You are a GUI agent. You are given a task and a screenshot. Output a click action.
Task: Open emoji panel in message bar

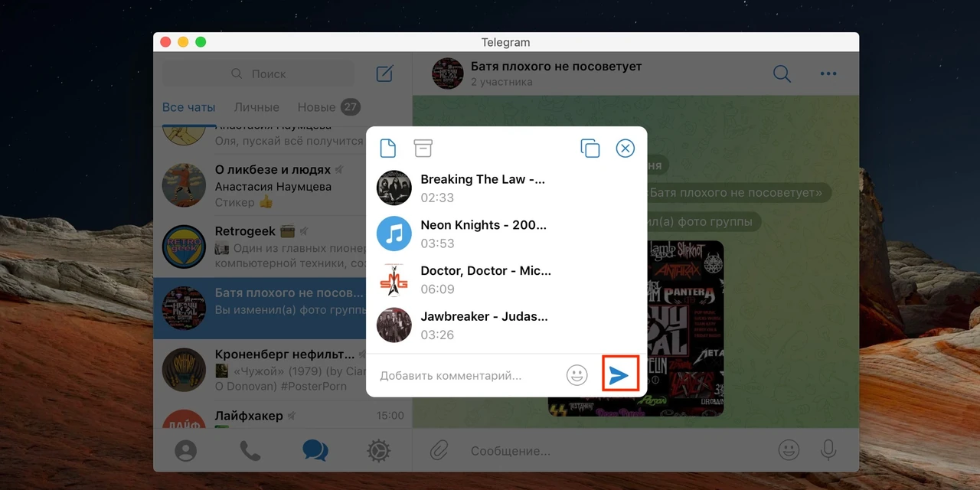pos(789,450)
